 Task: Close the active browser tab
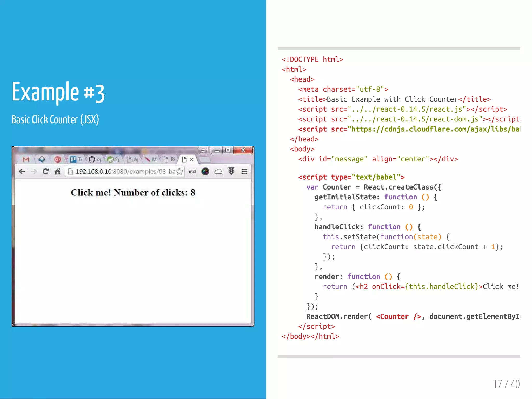(x=192, y=159)
